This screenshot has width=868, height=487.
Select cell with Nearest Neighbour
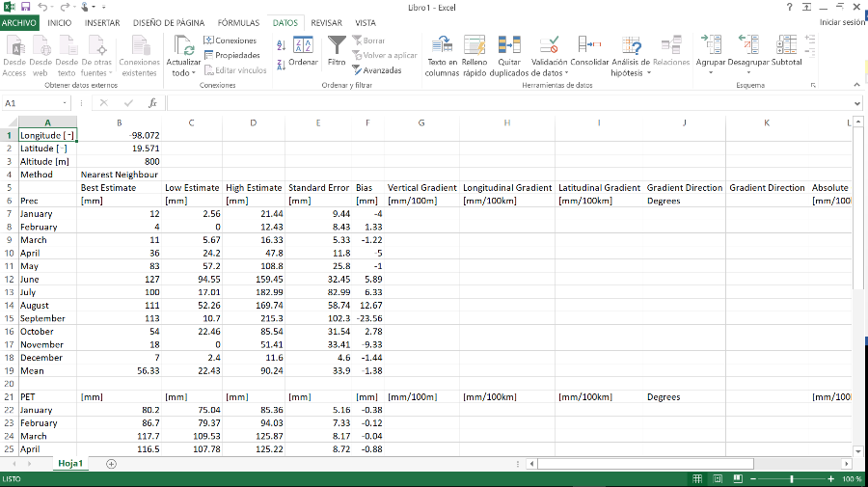click(119, 175)
